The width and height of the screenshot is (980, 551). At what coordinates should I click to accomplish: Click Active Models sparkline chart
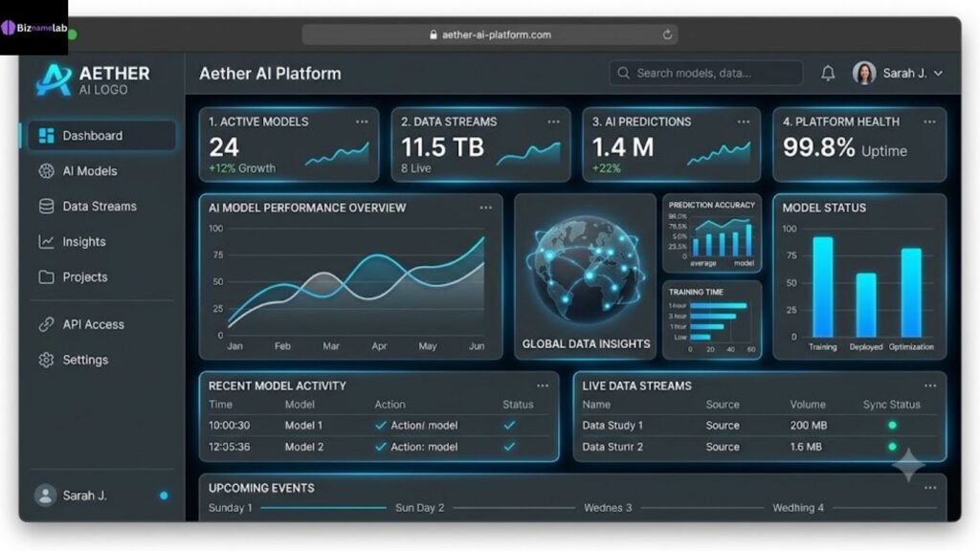pyautogui.click(x=338, y=154)
